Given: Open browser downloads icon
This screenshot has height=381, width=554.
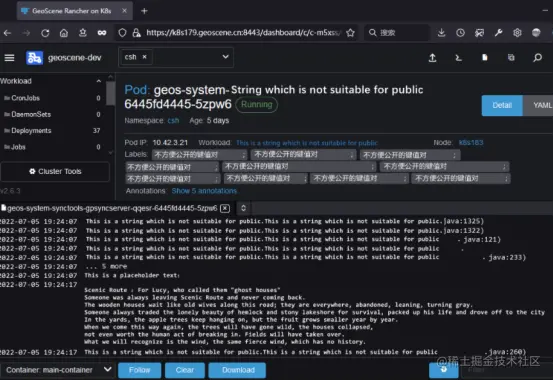Looking at the screenshot, I should point(441,33).
